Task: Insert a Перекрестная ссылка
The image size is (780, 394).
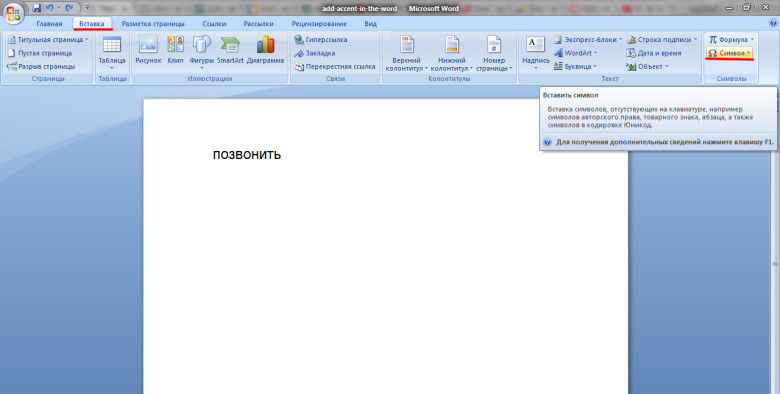Action: (x=335, y=66)
